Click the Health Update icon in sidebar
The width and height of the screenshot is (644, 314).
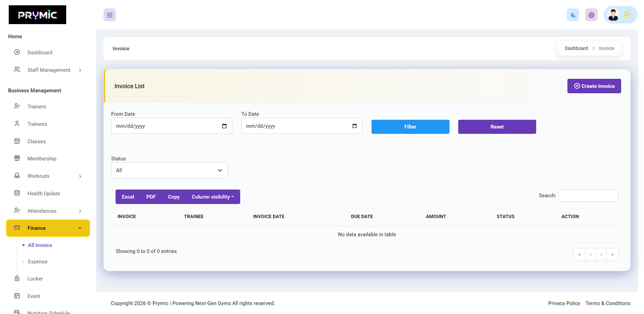pyautogui.click(x=17, y=193)
